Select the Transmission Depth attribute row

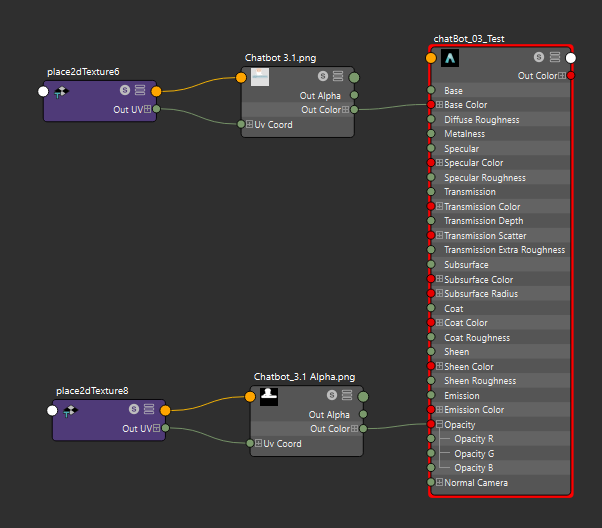point(501,221)
